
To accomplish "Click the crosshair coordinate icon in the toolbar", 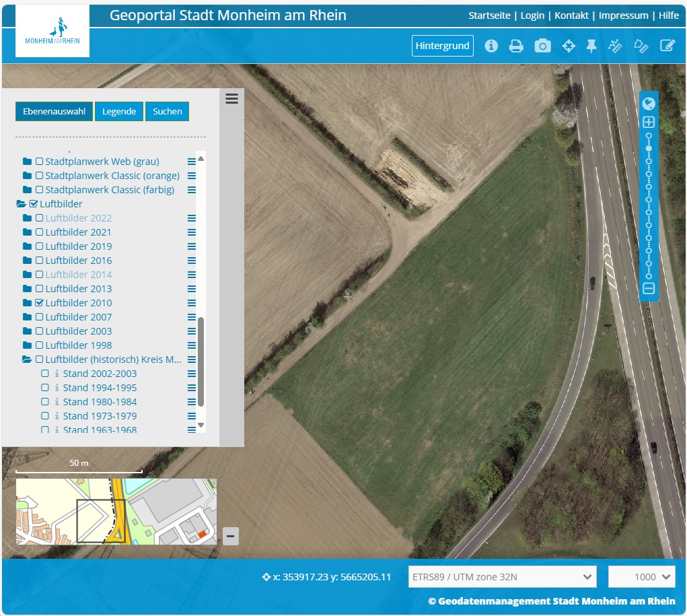I will point(569,46).
